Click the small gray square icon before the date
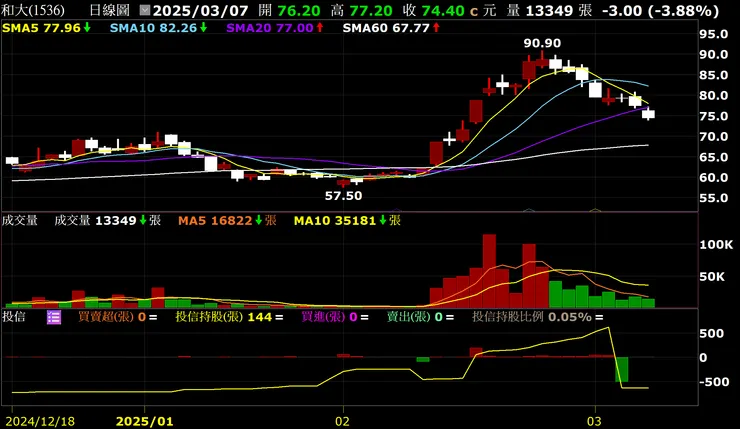This screenshot has height=429, width=740. (145, 10)
